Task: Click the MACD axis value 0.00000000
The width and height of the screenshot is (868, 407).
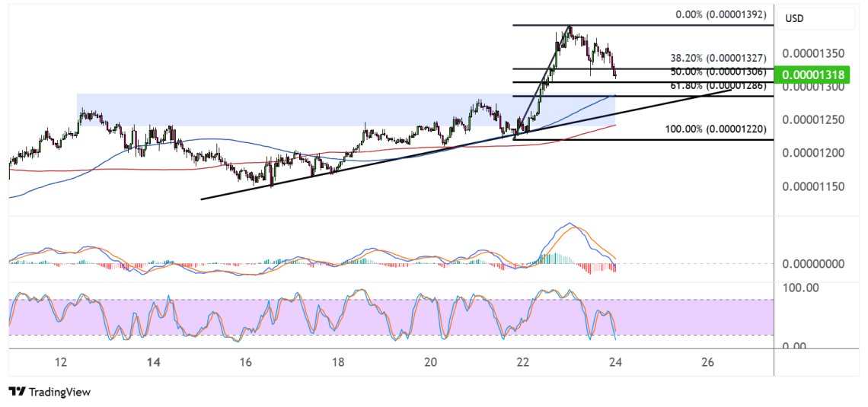Action: click(813, 263)
